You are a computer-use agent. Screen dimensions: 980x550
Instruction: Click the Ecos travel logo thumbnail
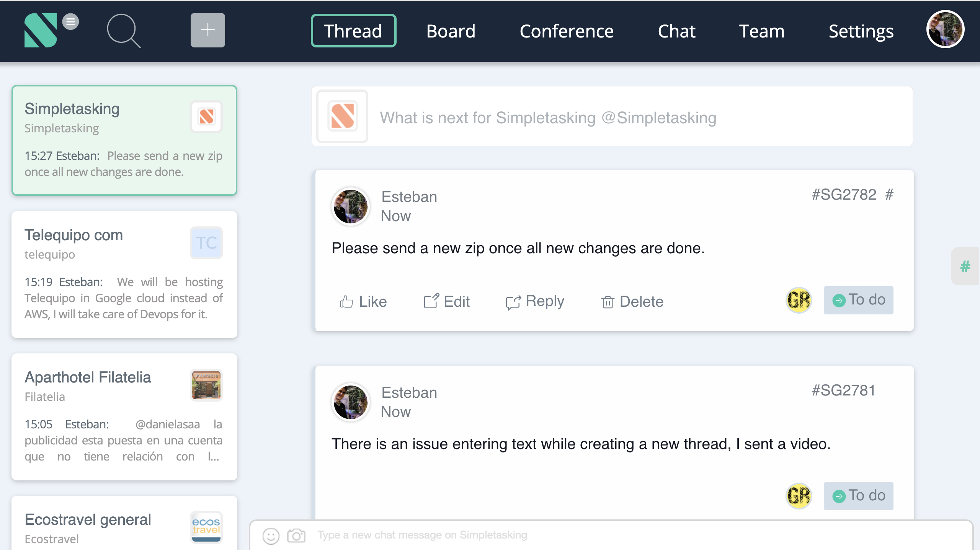pos(206,527)
